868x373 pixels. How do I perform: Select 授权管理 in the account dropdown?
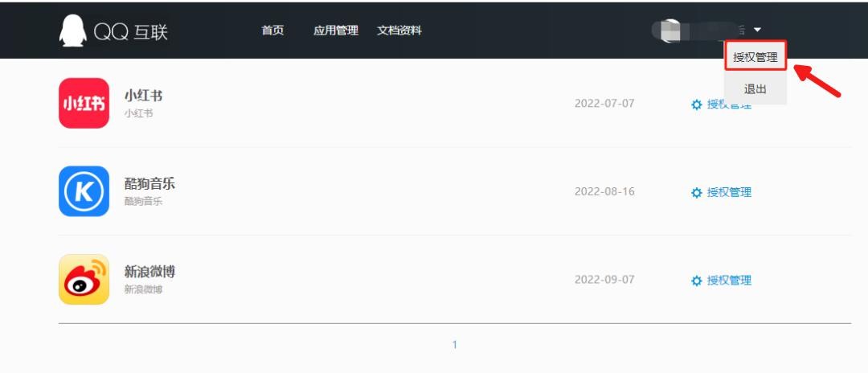[755, 57]
